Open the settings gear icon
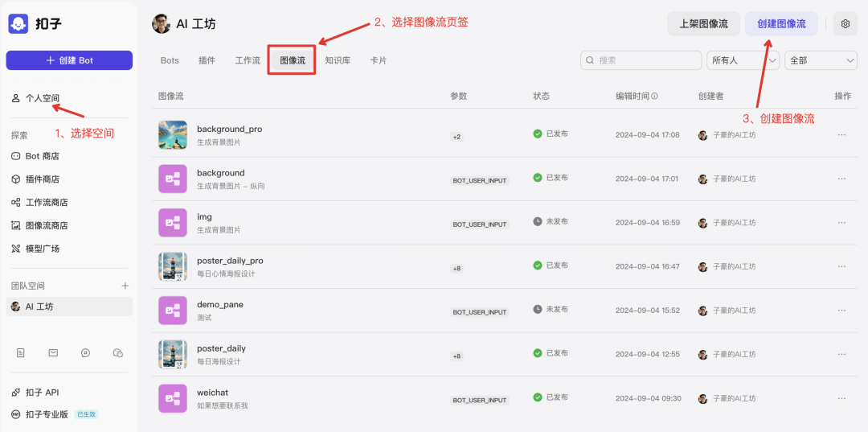 845,24
